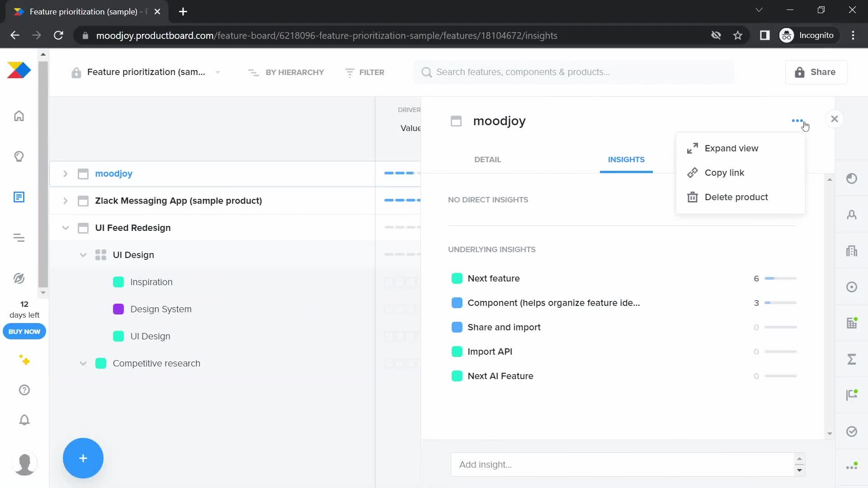
Task: Open Chrome menu three dots
Action: pyautogui.click(x=853, y=35)
